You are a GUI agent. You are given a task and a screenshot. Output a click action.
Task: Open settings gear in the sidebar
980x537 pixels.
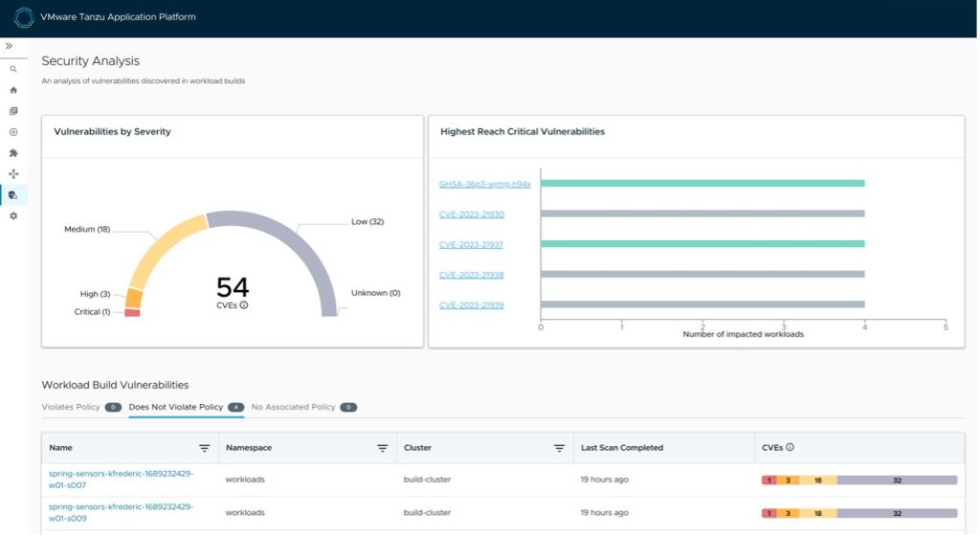(13, 216)
